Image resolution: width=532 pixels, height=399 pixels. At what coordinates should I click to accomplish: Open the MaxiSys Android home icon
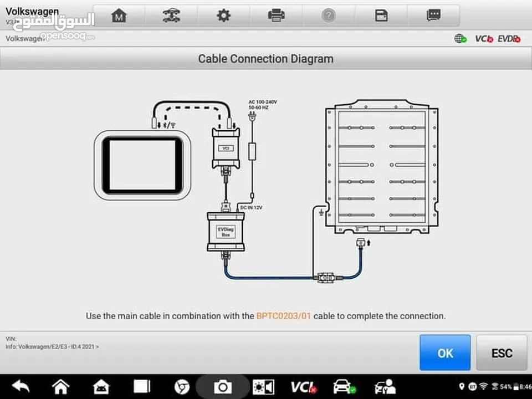[101, 386]
